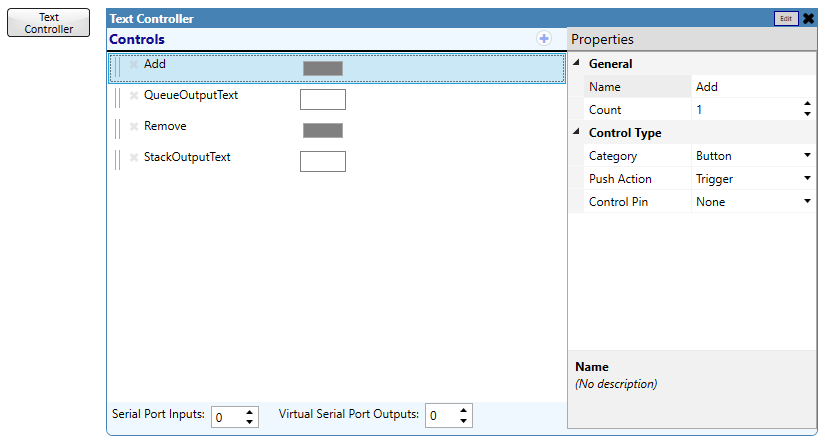825x443 pixels.
Task: Open the Push Action dropdown
Action: [807, 178]
